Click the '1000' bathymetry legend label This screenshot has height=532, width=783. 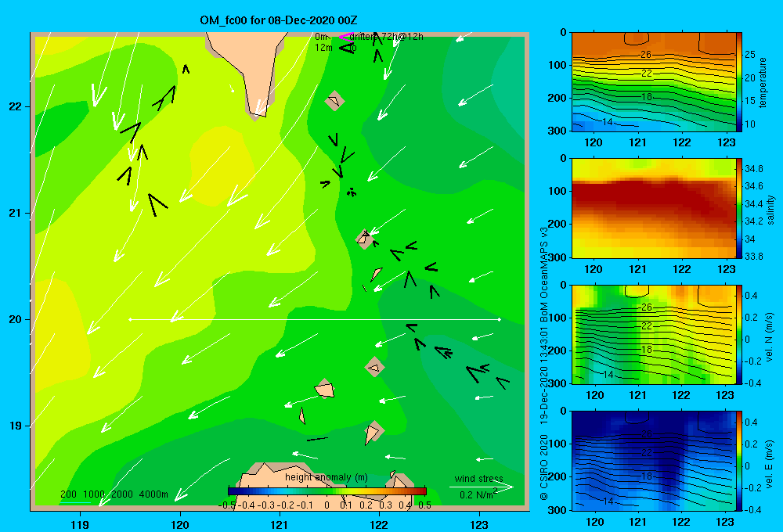pos(94,494)
